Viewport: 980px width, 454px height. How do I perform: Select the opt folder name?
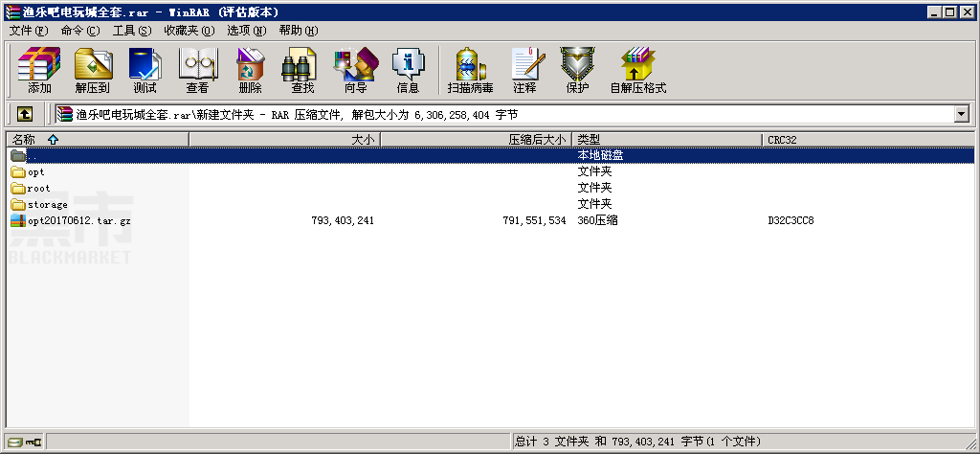36,172
